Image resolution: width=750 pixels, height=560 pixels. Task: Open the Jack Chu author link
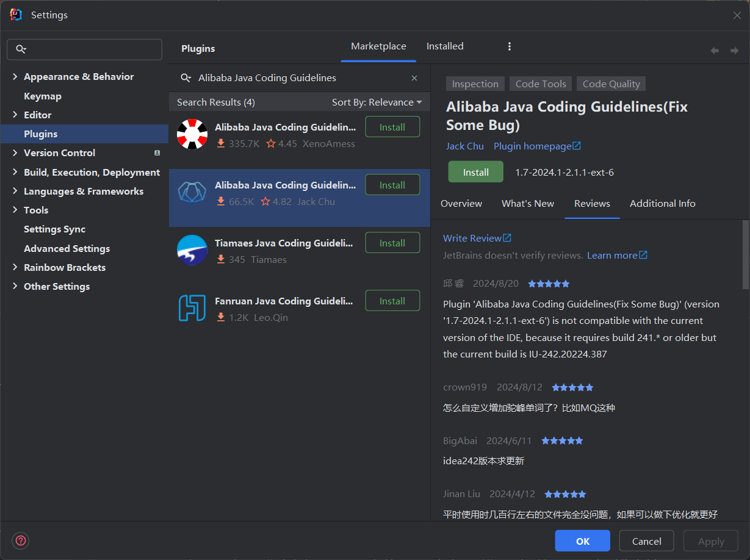pyautogui.click(x=465, y=146)
